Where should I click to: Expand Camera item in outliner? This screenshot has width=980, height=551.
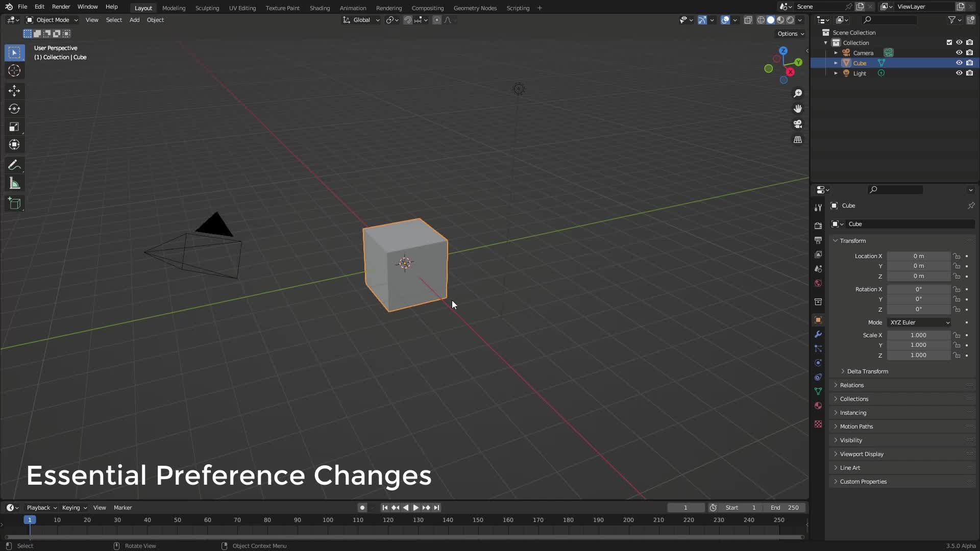point(836,53)
